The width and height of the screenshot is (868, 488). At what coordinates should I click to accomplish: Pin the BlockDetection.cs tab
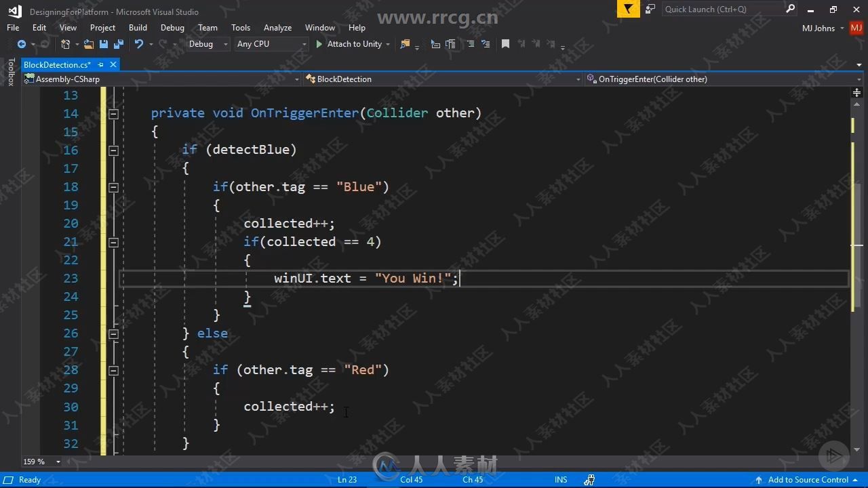[x=100, y=64]
